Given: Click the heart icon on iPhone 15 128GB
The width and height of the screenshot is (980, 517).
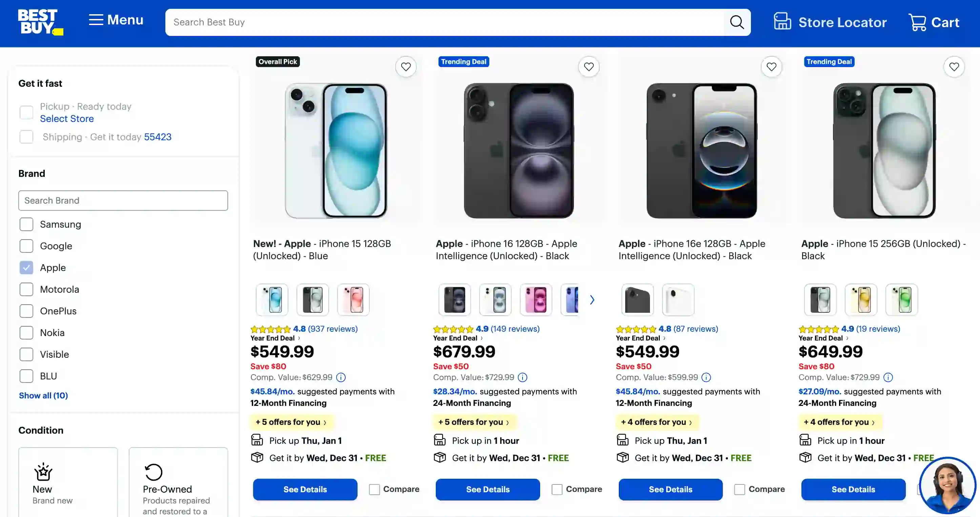Looking at the screenshot, I should click(406, 67).
